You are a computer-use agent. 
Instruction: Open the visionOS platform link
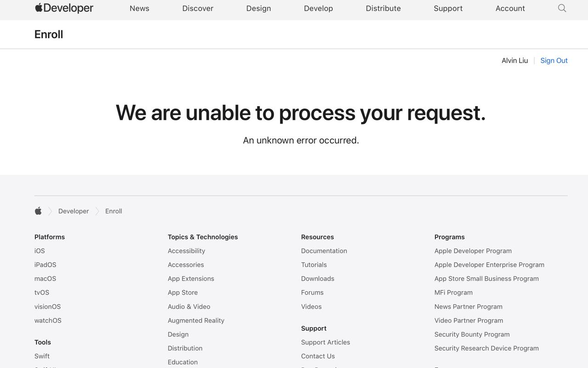[x=47, y=306]
